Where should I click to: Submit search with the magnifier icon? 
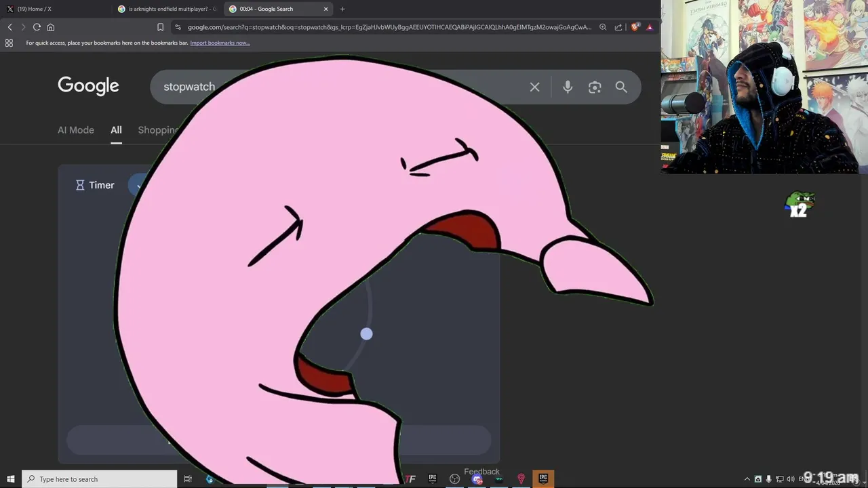click(621, 87)
